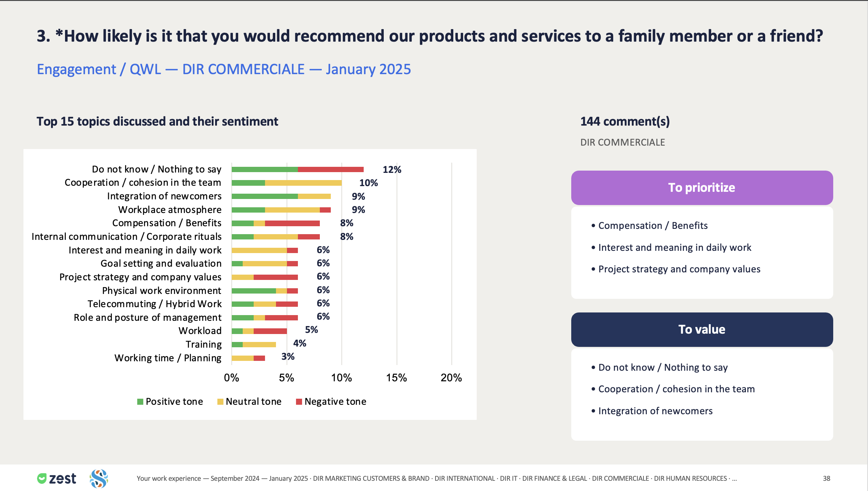Click the zest logo in footer
This screenshot has height=491, width=868.
(57, 479)
